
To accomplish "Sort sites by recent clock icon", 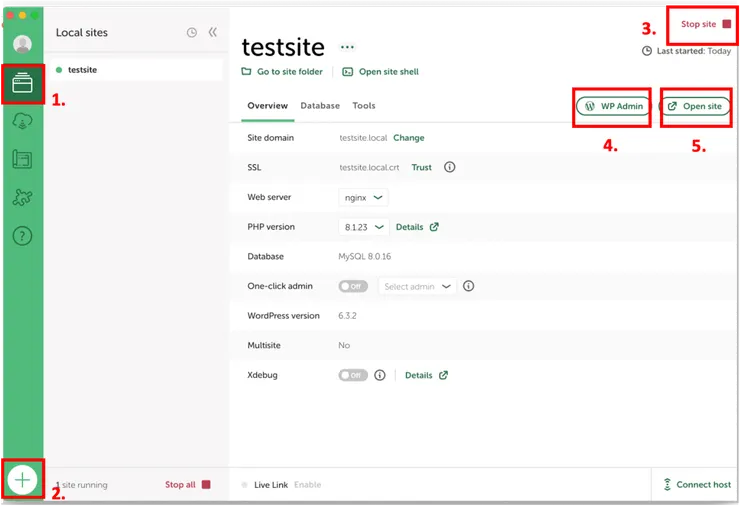I will pyautogui.click(x=192, y=32).
